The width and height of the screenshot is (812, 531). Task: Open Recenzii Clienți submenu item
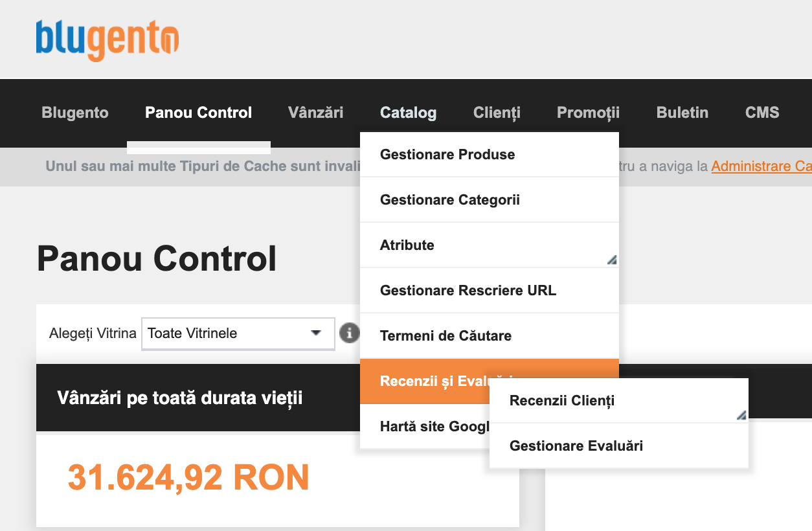(x=619, y=400)
